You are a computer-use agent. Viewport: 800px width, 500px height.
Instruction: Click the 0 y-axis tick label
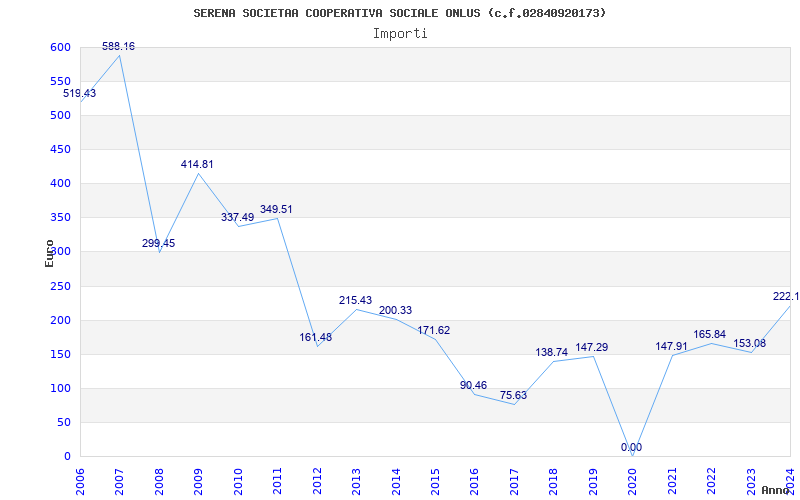(66, 456)
